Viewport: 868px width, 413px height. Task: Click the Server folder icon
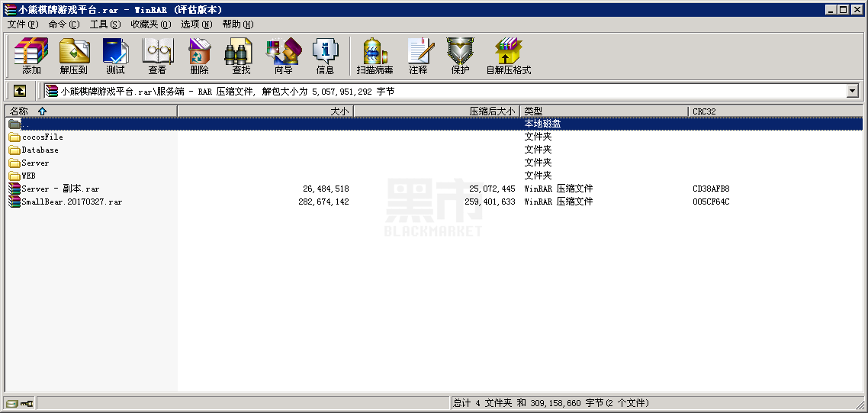click(x=14, y=163)
